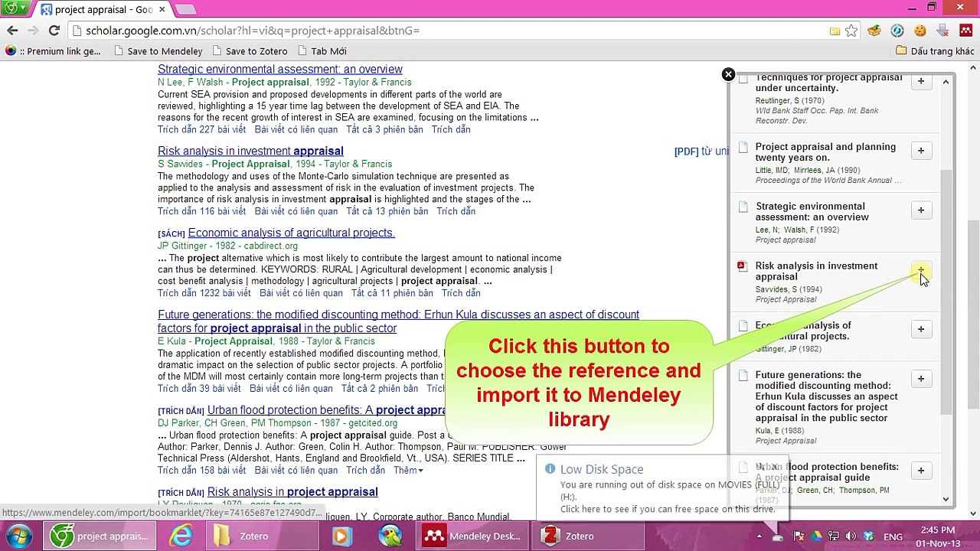Click the '[PDF] từ' link on the right
Image resolution: width=980 pixels, height=551 pixels.
pos(701,152)
